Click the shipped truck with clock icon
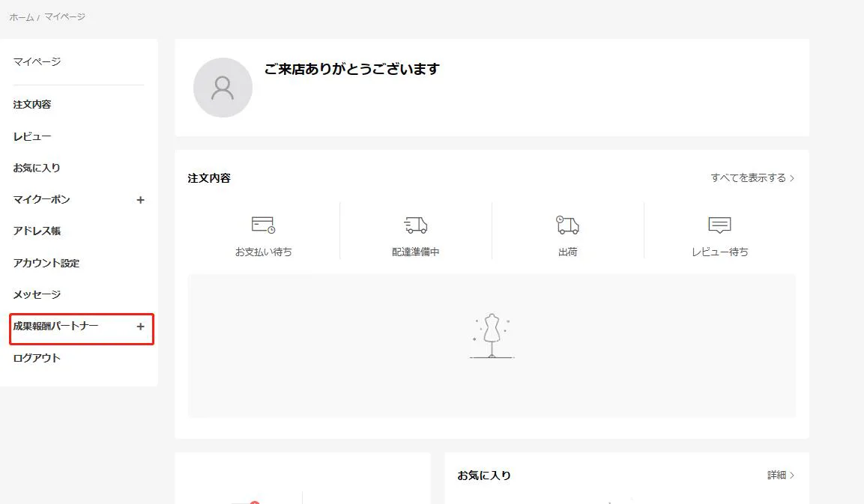The width and height of the screenshot is (864, 504). pyautogui.click(x=567, y=225)
